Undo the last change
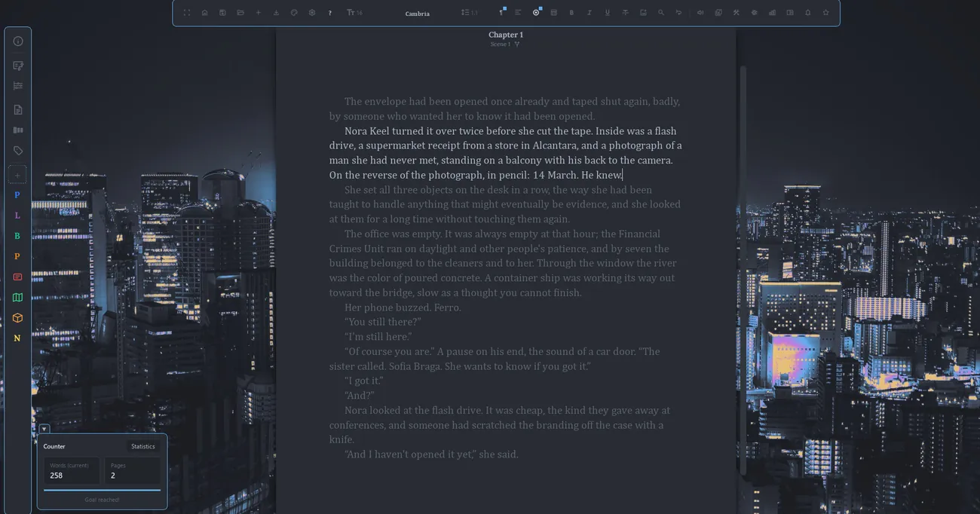 click(678, 13)
